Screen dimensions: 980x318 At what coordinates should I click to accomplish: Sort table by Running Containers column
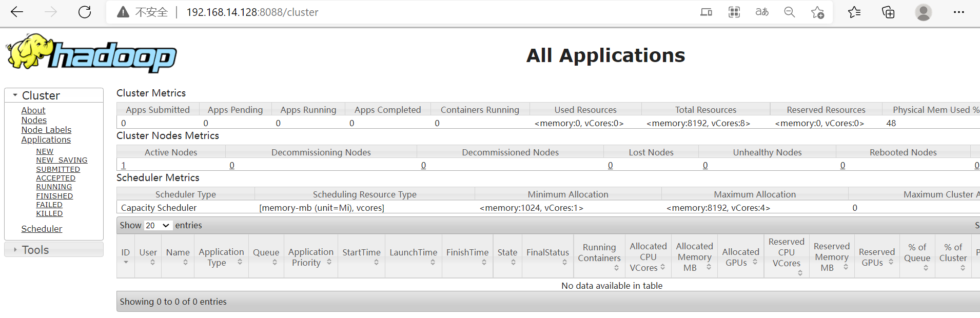tap(616, 268)
